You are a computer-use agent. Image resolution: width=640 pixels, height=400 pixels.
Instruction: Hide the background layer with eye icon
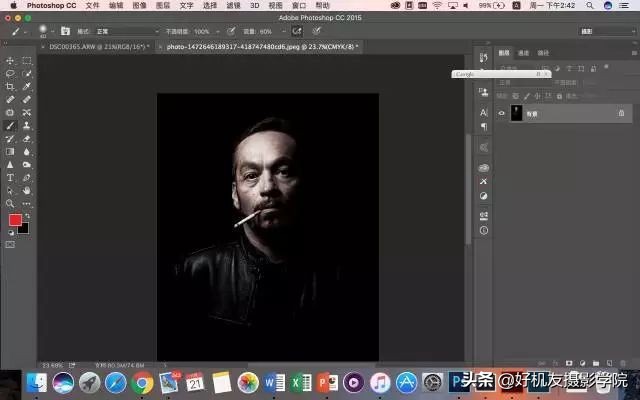(x=502, y=113)
